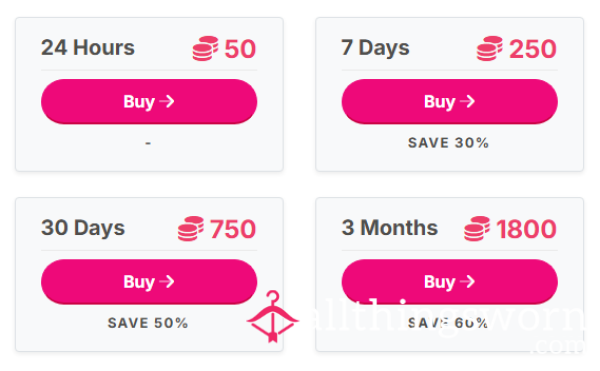Click the 1800 coin price
The width and height of the screenshot is (600, 371).
coord(526,229)
